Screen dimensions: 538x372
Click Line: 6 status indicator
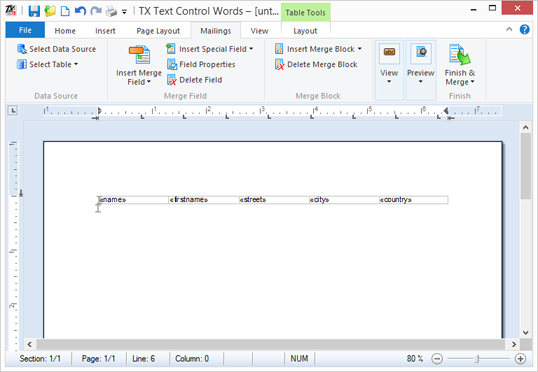click(143, 359)
